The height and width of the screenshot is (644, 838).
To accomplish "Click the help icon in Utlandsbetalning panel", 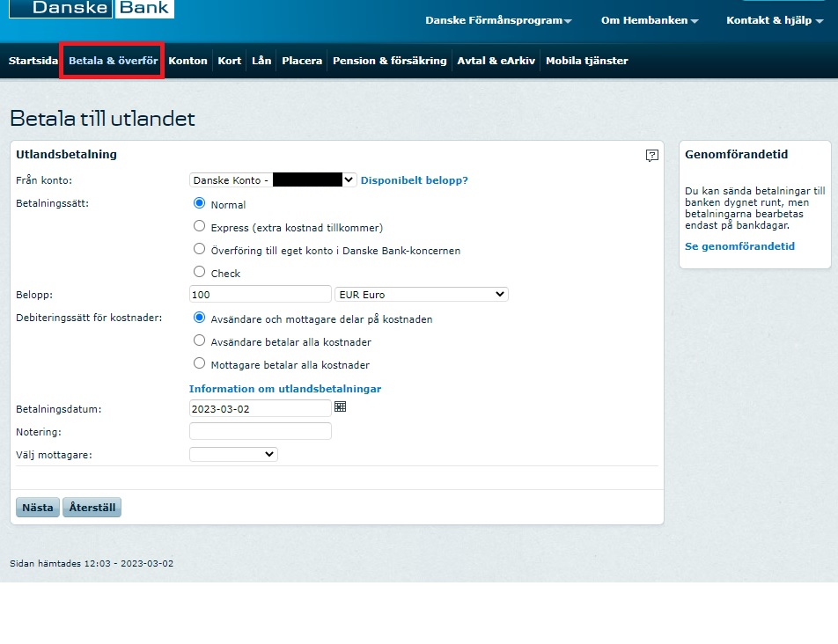I will 651,156.
